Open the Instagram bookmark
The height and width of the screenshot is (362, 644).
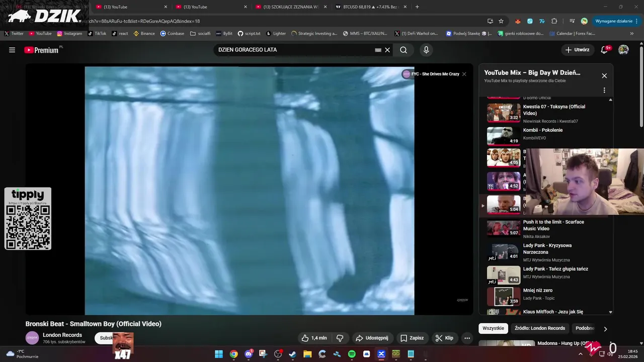[x=69, y=33]
